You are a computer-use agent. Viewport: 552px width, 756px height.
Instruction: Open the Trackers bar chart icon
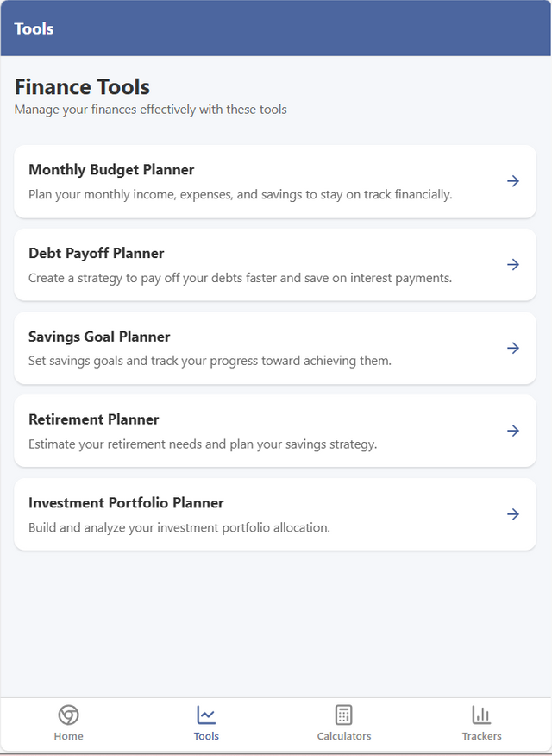click(x=481, y=715)
